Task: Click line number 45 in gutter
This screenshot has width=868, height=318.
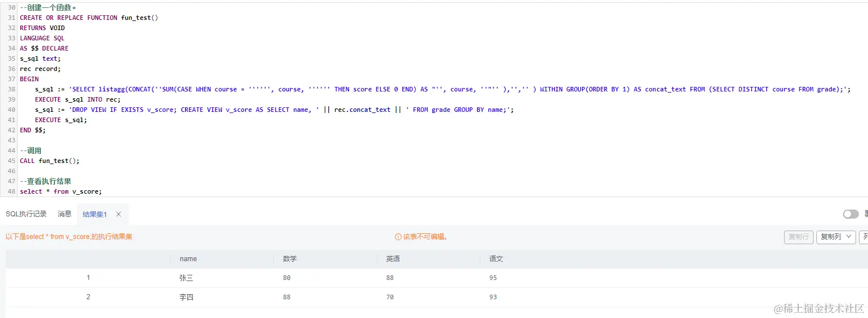Action: (x=12, y=161)
